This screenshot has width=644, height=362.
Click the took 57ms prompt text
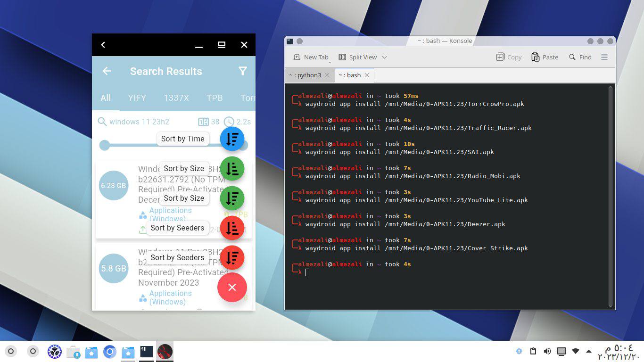pyautogui.click(x=402, y=96)
